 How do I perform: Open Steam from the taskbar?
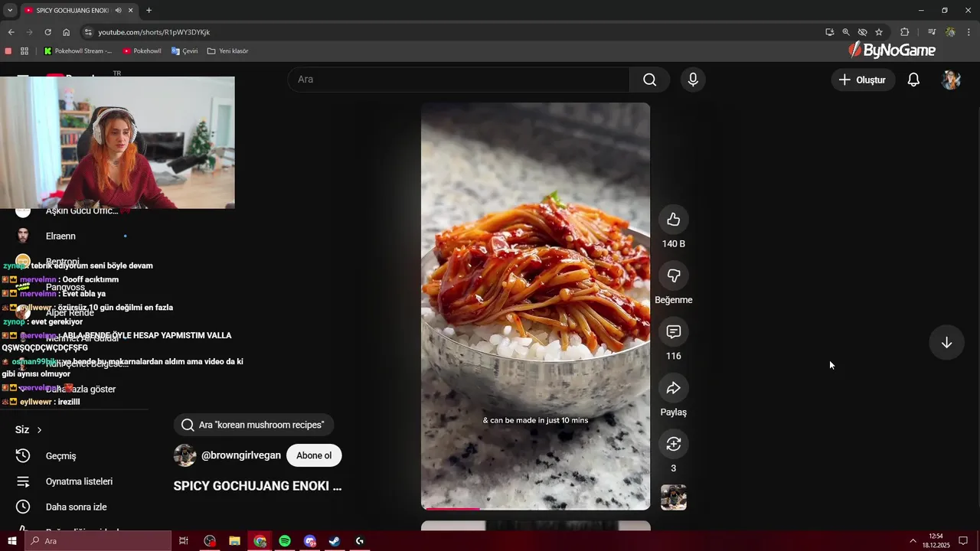click(x=335, y=541)
